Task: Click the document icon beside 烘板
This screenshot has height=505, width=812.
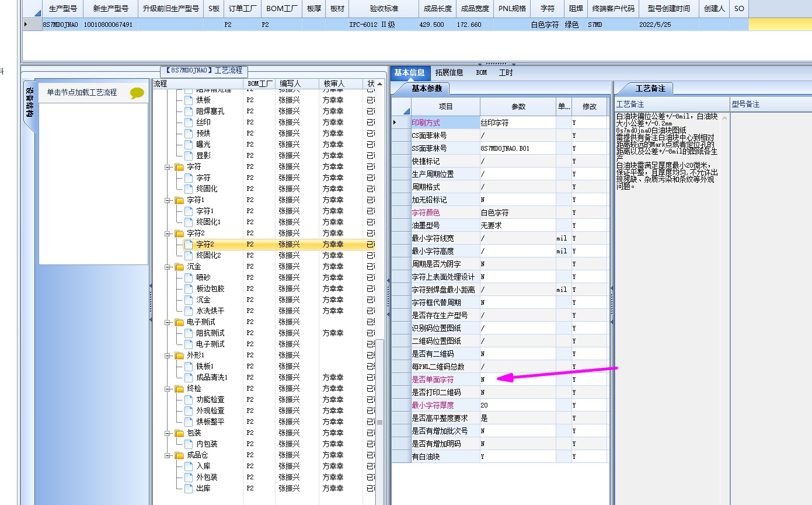Action: pyautogui.click(x=189, y=100)
